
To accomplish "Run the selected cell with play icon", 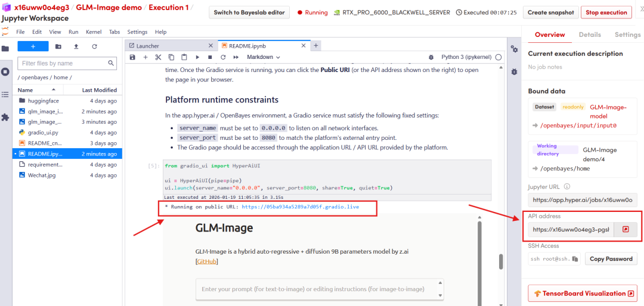I will pos(197,57).
